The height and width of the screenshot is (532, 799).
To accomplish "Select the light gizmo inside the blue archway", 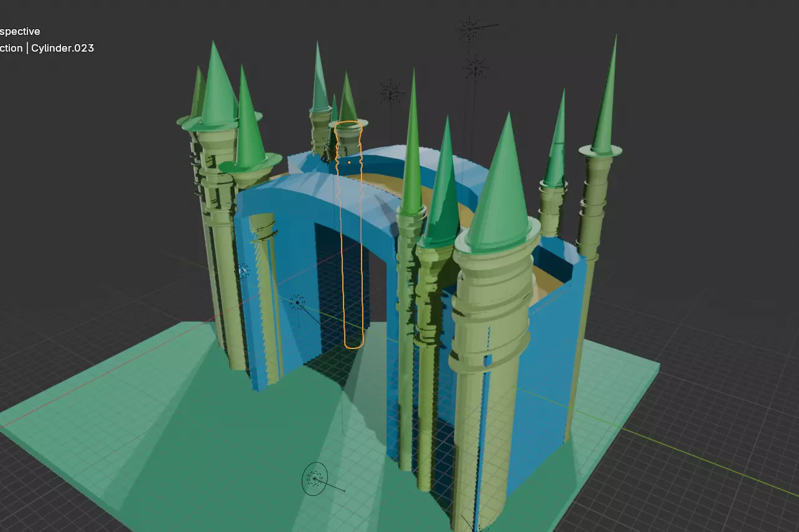I will (x=297, y=303).
